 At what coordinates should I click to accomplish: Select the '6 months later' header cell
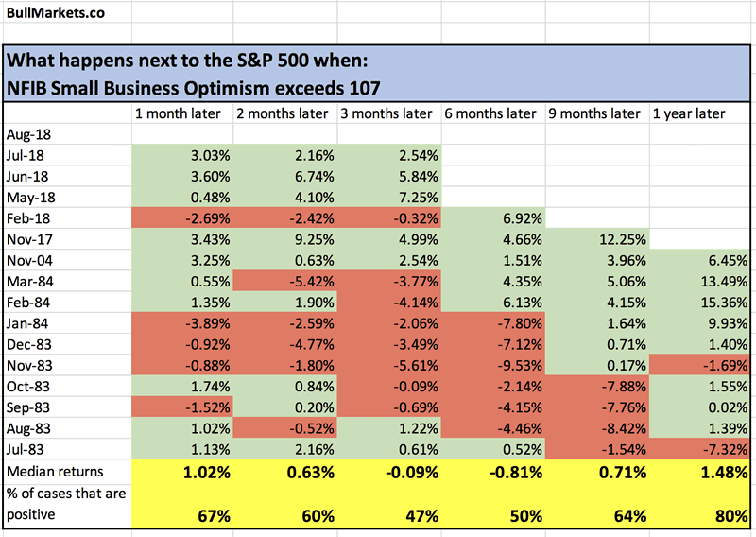pyautogui.click(x=492, y=113)
